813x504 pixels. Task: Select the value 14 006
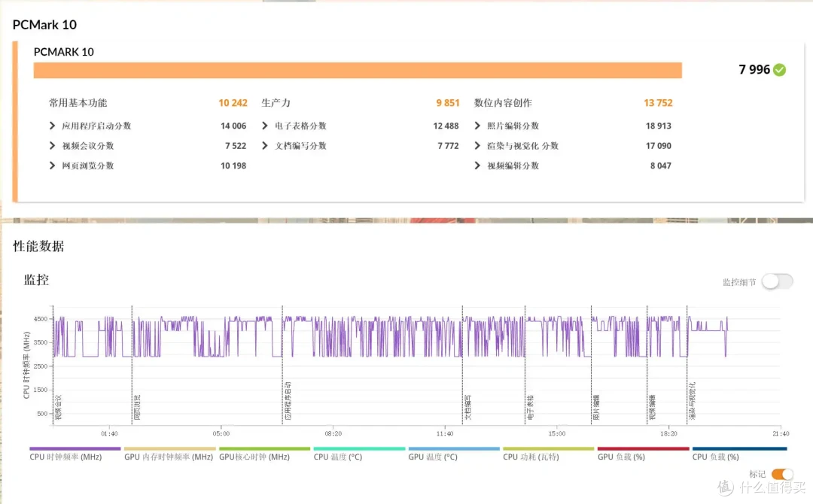[x=233, y=126]
